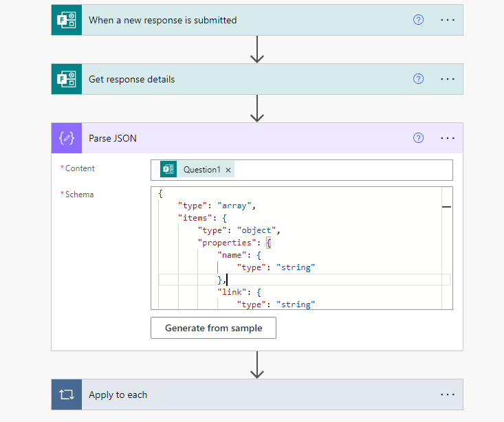This screenshot has width=504, height=422.
Task: Click the Apply to each loop icon
Action: 67,395
